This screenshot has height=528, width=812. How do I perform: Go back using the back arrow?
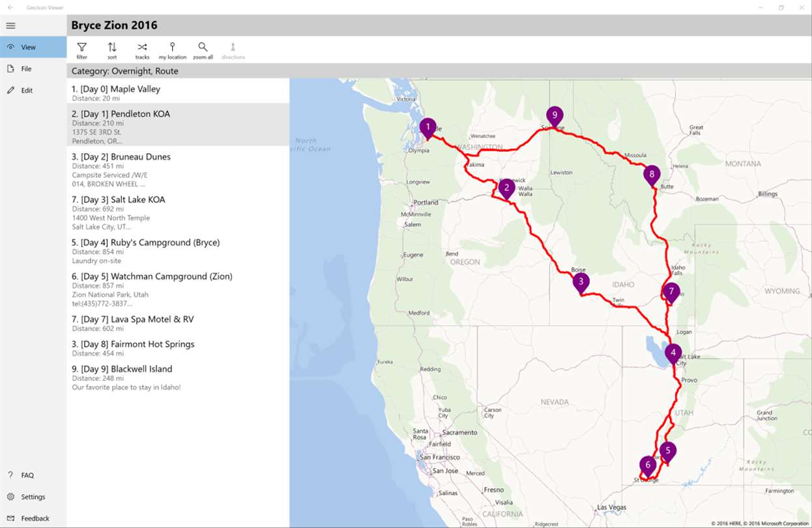click(x=10, y=7)
